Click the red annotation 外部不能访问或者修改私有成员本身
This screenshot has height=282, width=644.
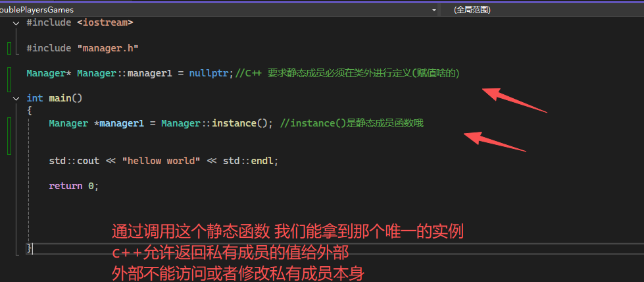coord(237,272)
